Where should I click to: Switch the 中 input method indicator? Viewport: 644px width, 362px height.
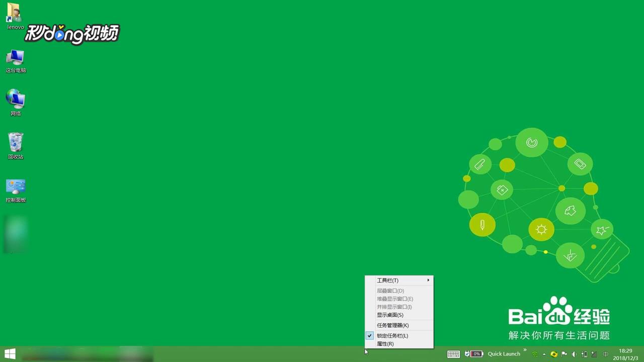(606, 354)
